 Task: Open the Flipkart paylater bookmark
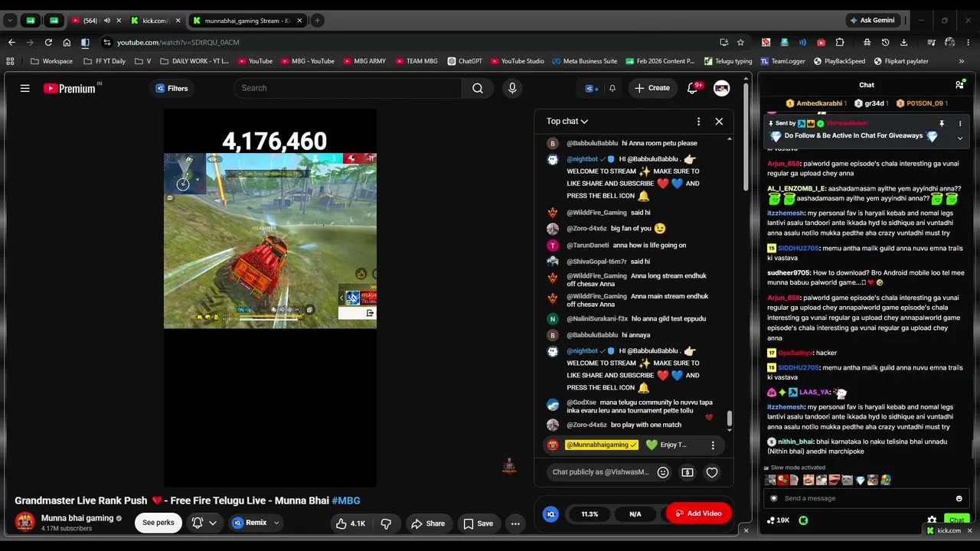(900, 61)
